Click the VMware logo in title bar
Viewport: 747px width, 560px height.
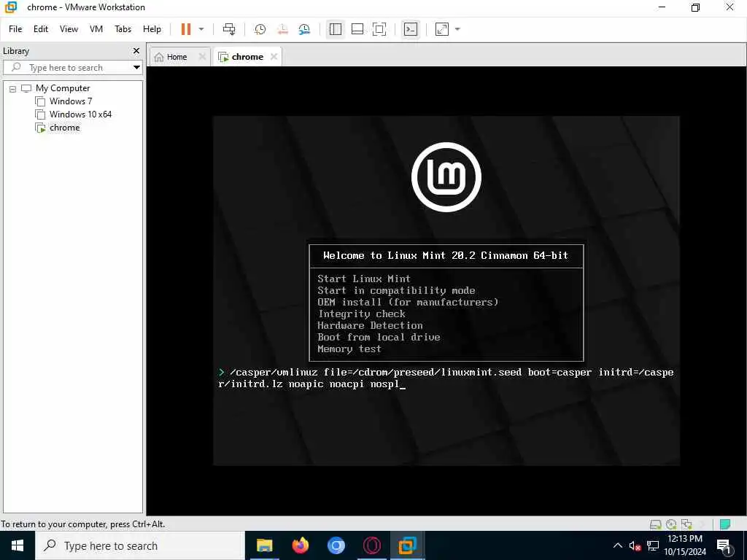click(x=10, y=7)
